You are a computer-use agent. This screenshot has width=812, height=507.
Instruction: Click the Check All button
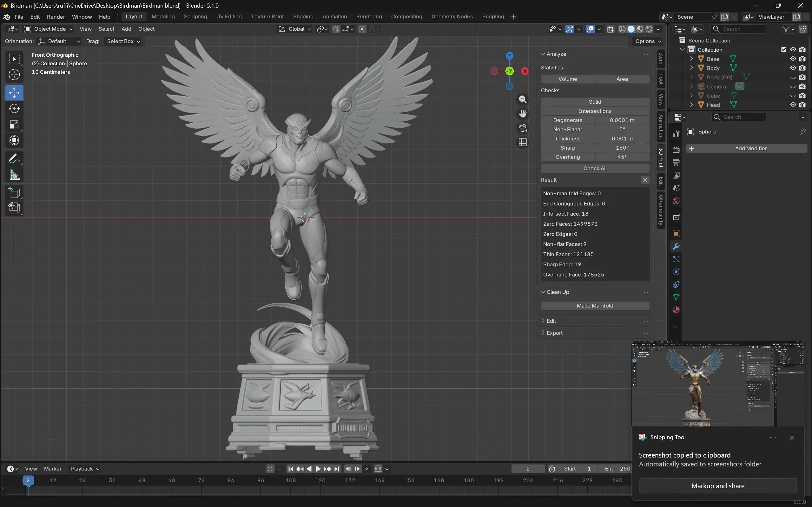point(595,168)
